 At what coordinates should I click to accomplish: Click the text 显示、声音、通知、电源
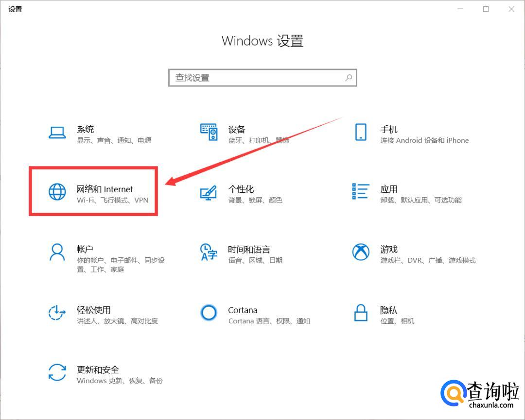(x=114, y=140)
